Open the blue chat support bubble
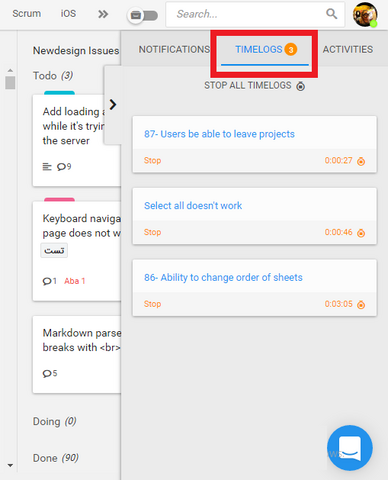The image size is (388, 480). [350, 448]
